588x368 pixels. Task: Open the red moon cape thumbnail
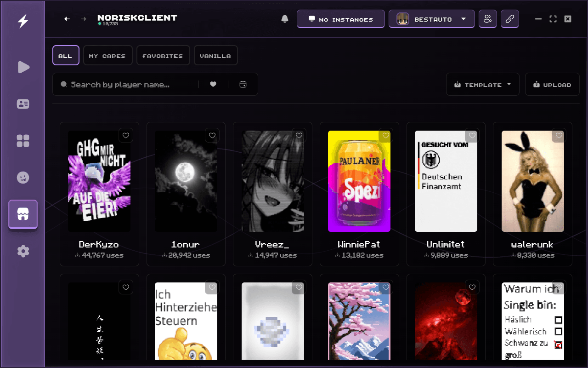[446, 321]
